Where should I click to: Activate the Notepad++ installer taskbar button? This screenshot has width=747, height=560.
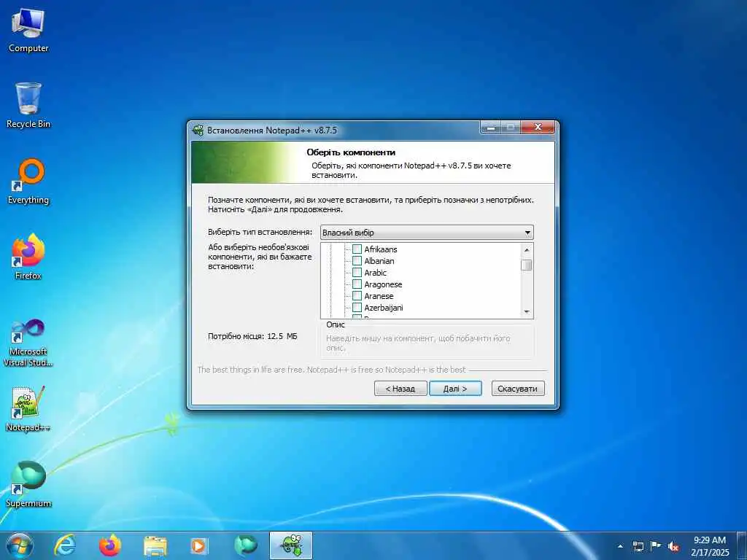pyautogui.click(x=291, y=545)
